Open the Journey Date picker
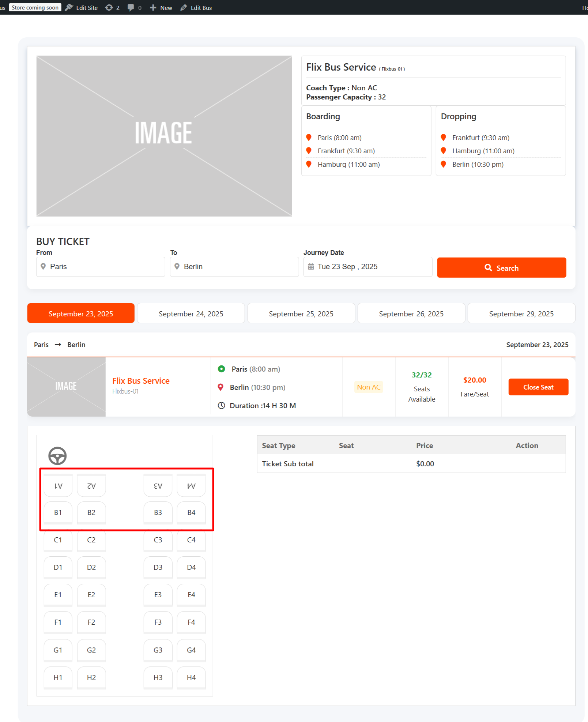This screenshot has width=588, height=722. click(368, 267)
